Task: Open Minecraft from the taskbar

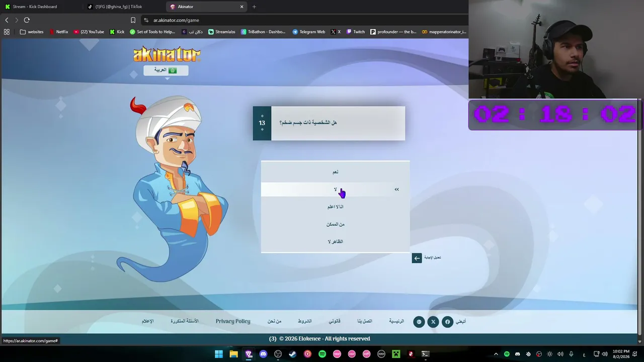Action: pos(396,354)
